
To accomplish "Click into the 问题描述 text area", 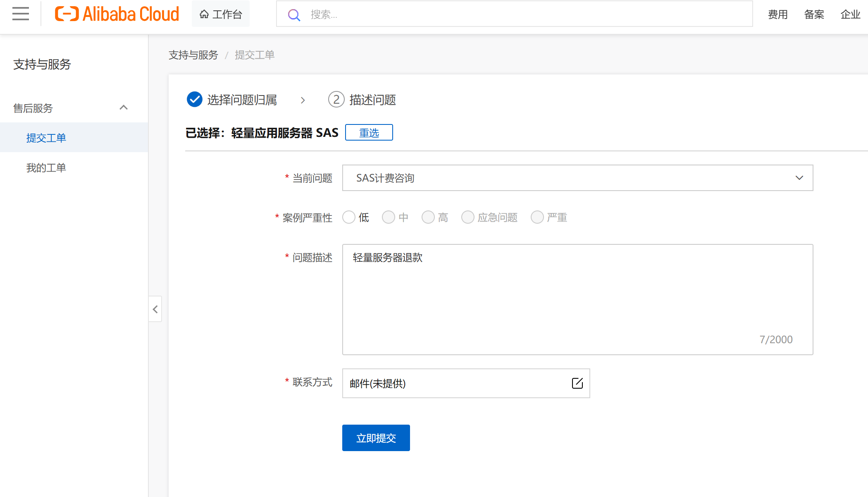I will [x=577, y=299].
